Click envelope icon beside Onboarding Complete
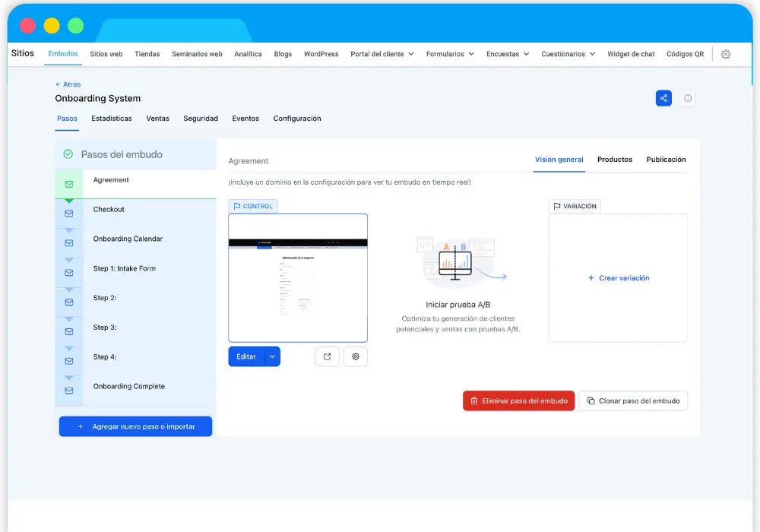The image size is (760, 532). [x=69, y=391]
